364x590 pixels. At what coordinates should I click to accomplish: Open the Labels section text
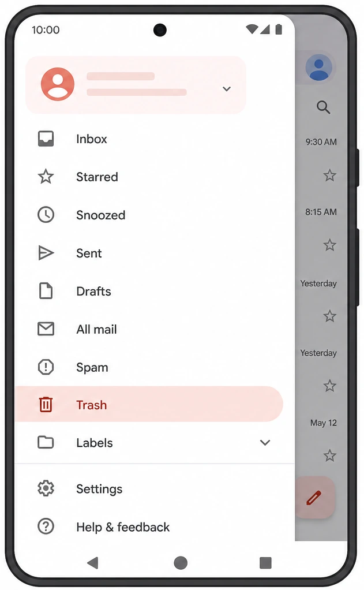pos(95,442)
